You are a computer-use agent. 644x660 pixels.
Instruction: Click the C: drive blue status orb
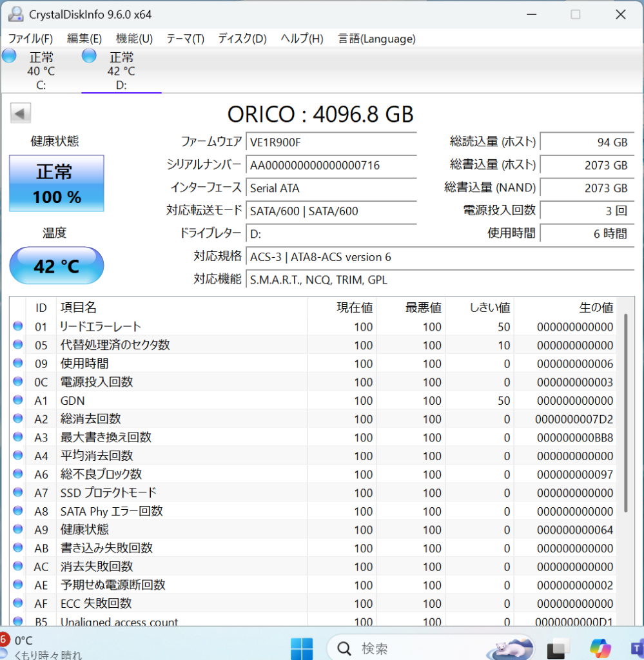[x=9, y=55]
